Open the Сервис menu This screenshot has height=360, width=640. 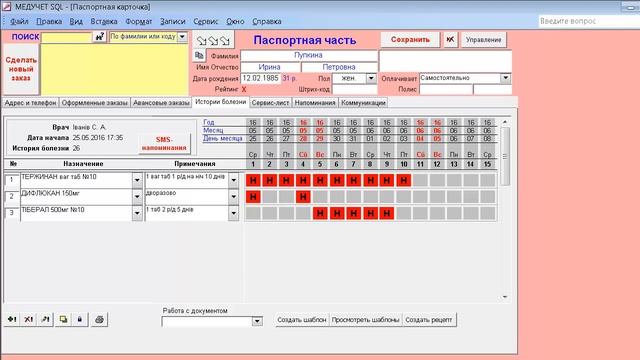(x=205, y=21)
